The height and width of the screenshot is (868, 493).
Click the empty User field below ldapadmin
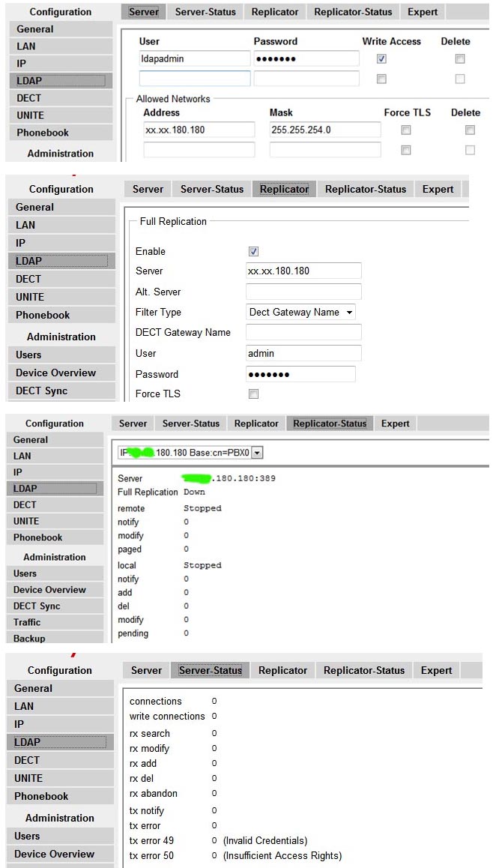pyautogui.click(x=195, y=79)
